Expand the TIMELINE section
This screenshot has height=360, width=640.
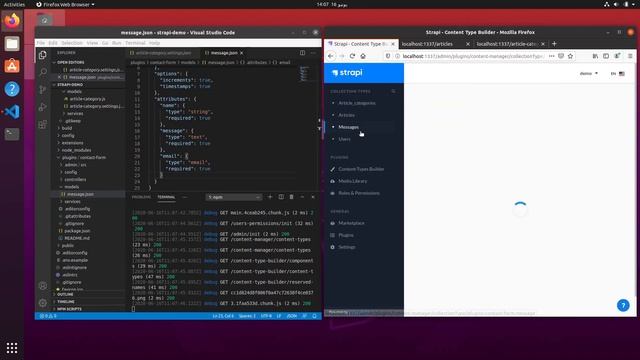point(66,302)
